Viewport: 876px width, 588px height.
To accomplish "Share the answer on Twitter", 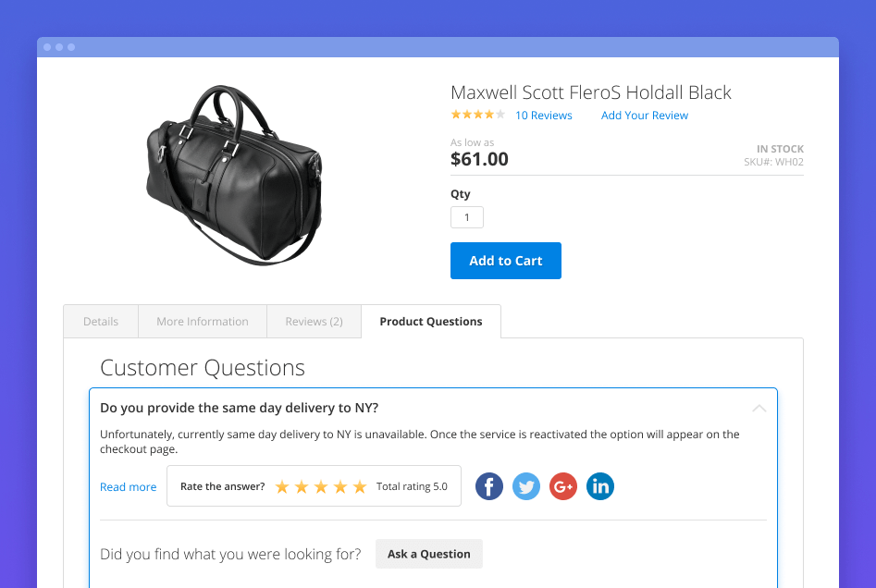I will coord(525,485).
